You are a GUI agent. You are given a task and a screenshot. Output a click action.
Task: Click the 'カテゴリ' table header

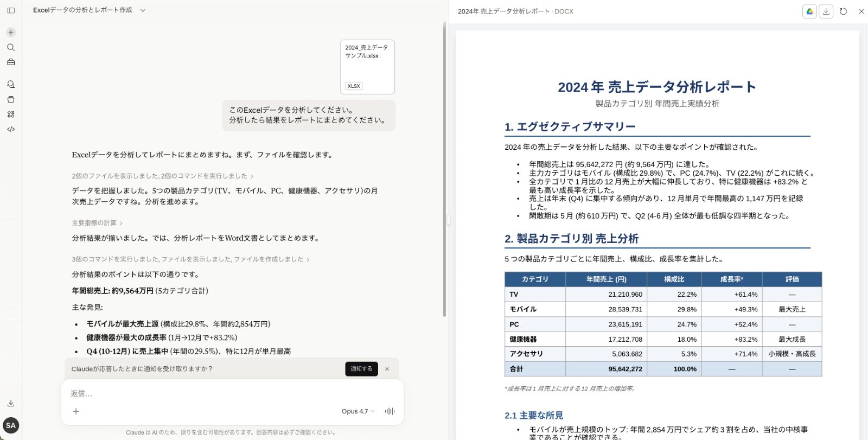click(535, 279)
